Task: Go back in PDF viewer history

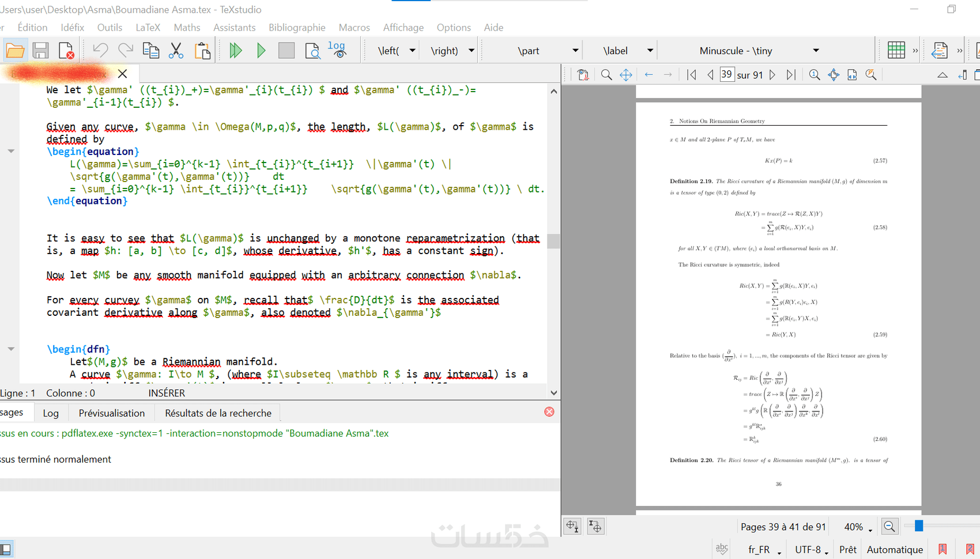Action: [x=649, y=75]
